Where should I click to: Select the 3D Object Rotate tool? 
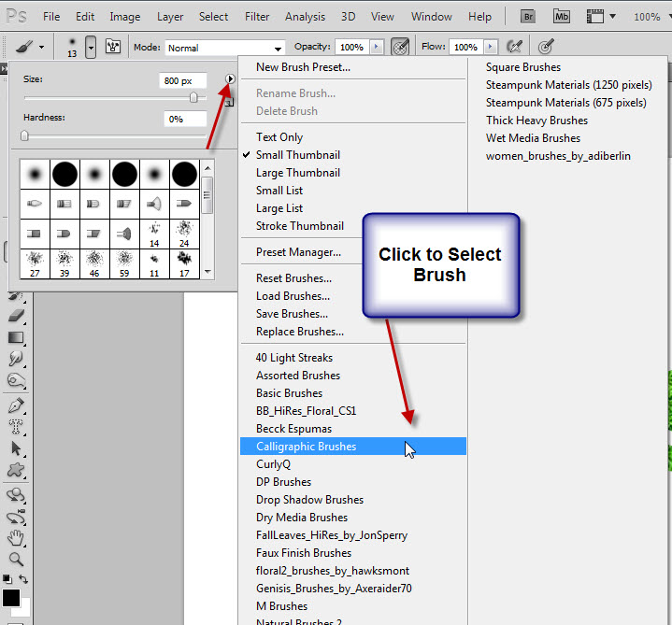(16, 495)
